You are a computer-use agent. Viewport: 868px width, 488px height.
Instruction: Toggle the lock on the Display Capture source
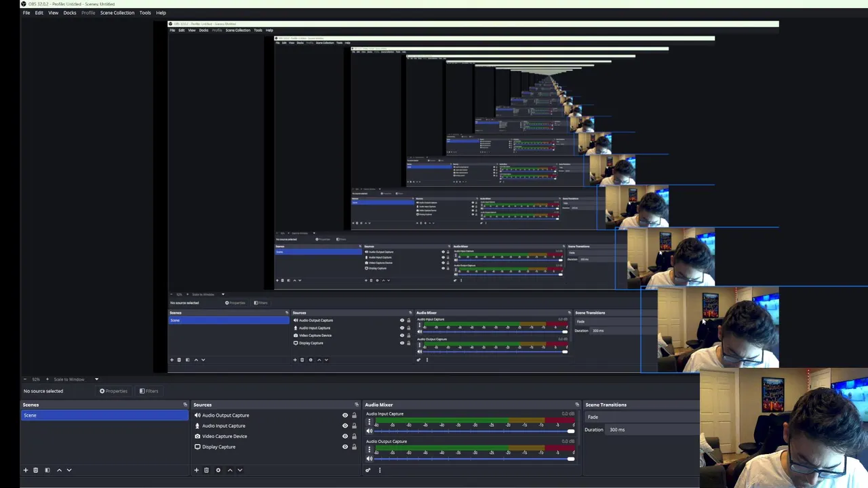tap(353, 447)
